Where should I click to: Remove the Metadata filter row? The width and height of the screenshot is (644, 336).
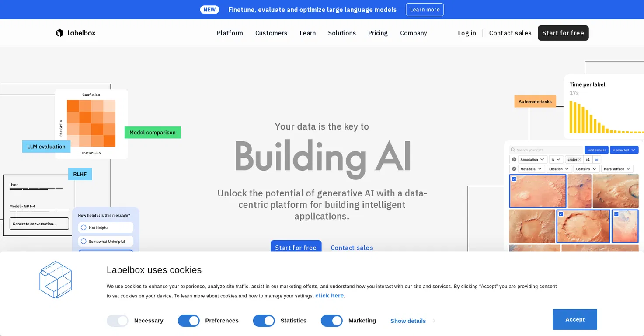point(514,169)
